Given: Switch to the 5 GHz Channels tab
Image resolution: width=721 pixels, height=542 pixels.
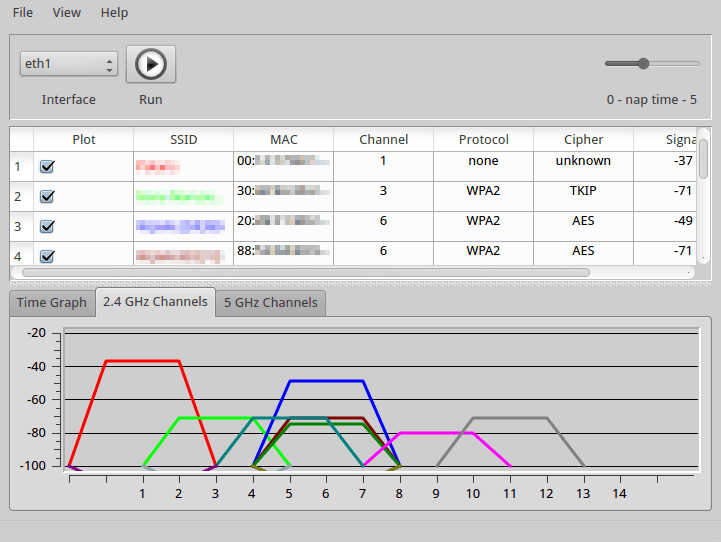Looking at the screenshot, I should point(270,303).
